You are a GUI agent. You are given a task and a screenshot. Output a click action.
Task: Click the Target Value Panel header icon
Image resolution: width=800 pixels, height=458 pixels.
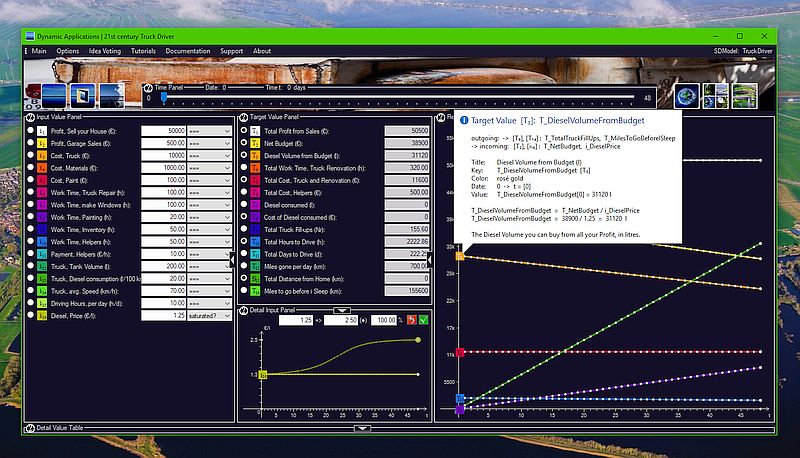click(243, 117)
